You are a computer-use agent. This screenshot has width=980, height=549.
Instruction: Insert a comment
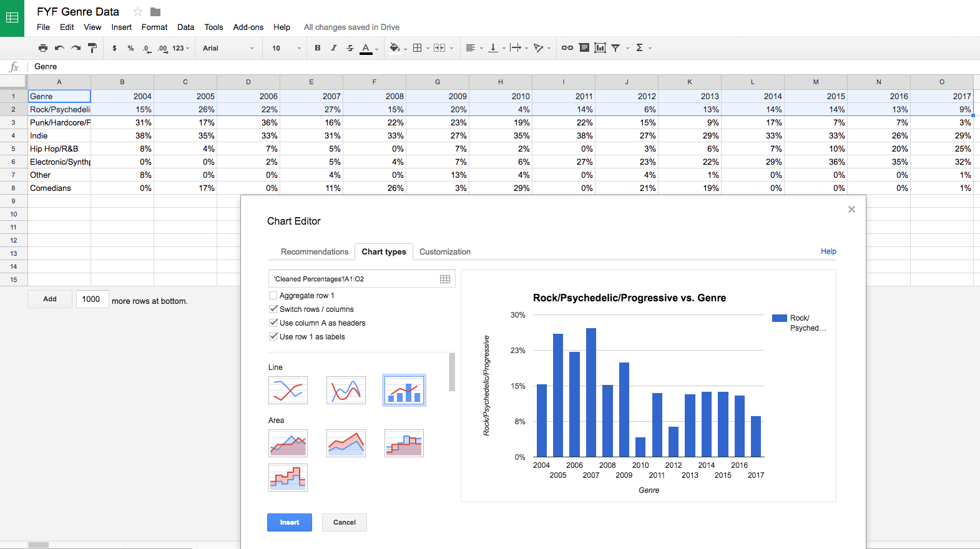(584, 48)
